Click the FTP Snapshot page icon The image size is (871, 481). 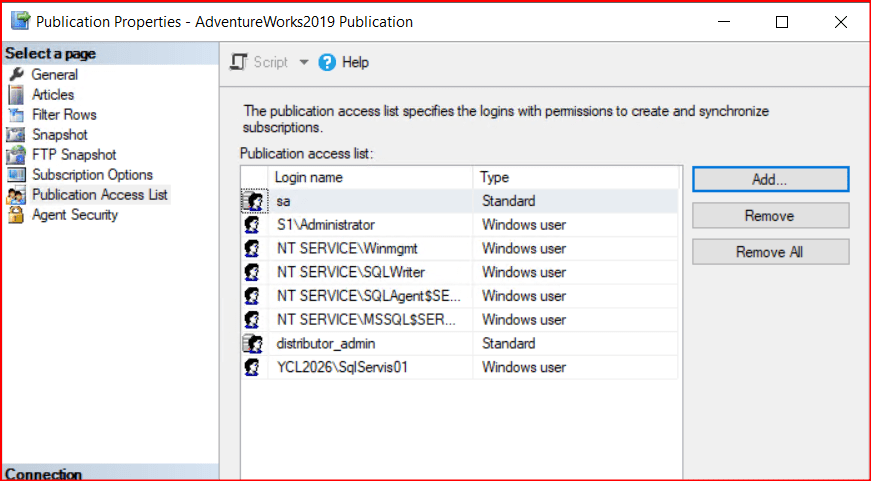point(15,155)
